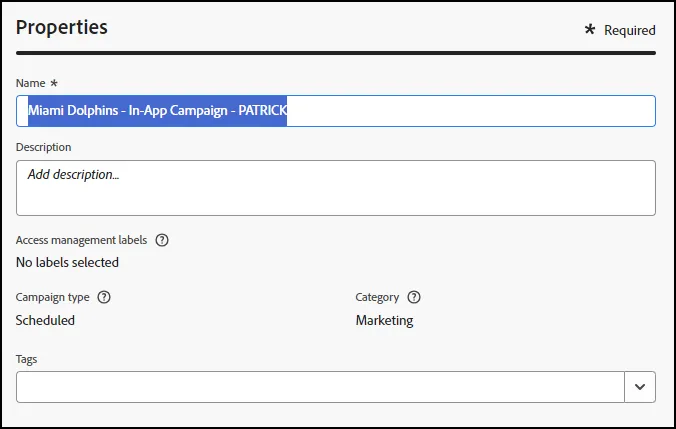Click into the Name input field

[336, 111]
